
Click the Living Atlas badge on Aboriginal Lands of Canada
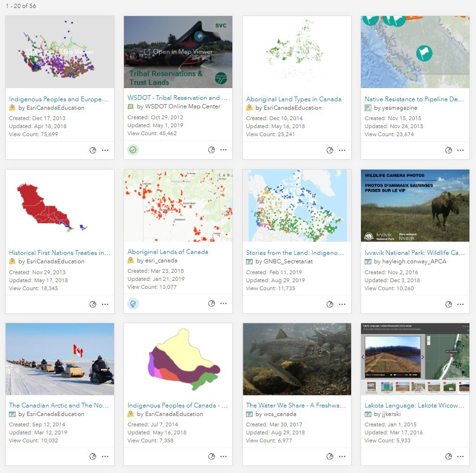tap(133, 304)
